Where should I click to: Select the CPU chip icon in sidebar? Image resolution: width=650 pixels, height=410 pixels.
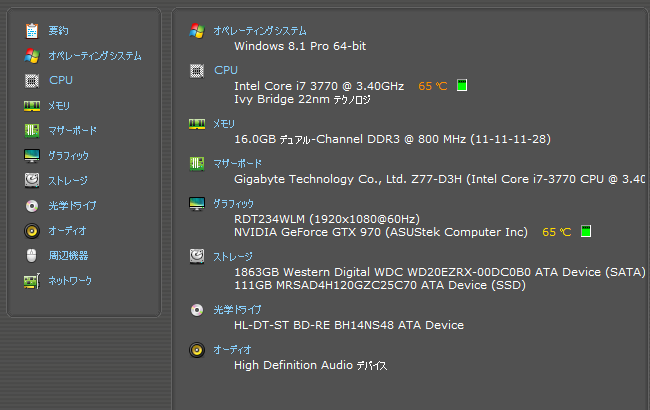pos(32,81)
